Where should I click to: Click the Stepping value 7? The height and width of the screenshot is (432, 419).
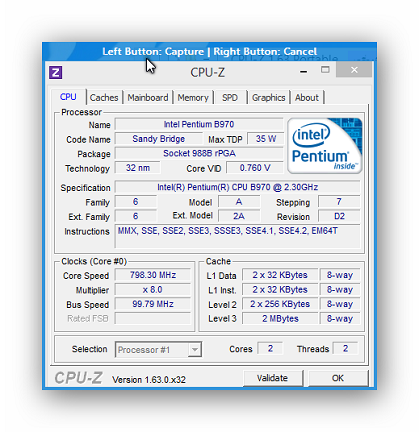tap(339, 202)
